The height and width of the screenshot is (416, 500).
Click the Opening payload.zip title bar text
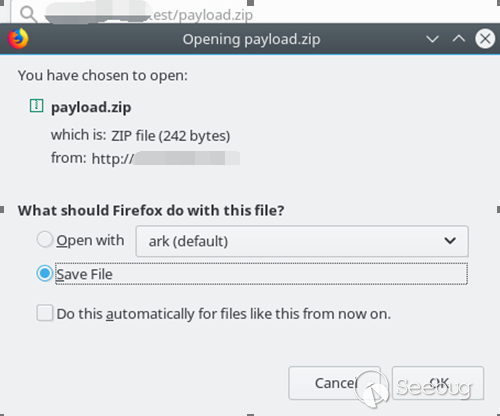(251, 39)
